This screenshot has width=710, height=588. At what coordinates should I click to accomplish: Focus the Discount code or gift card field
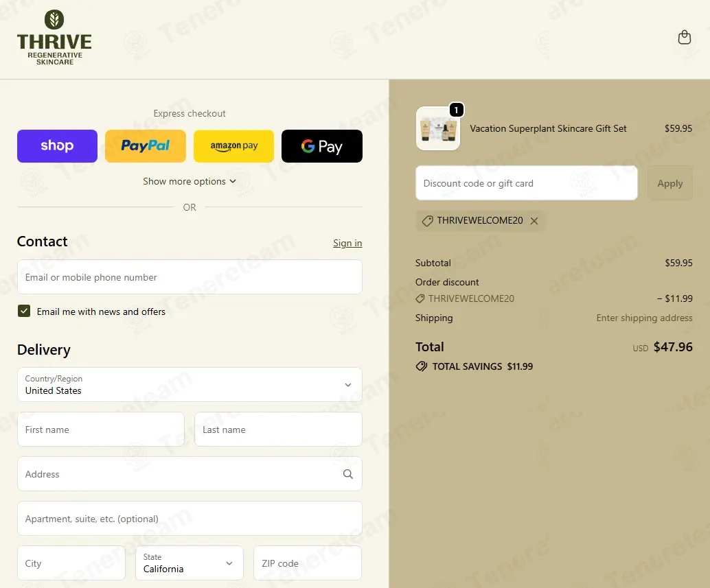(527, 183)
